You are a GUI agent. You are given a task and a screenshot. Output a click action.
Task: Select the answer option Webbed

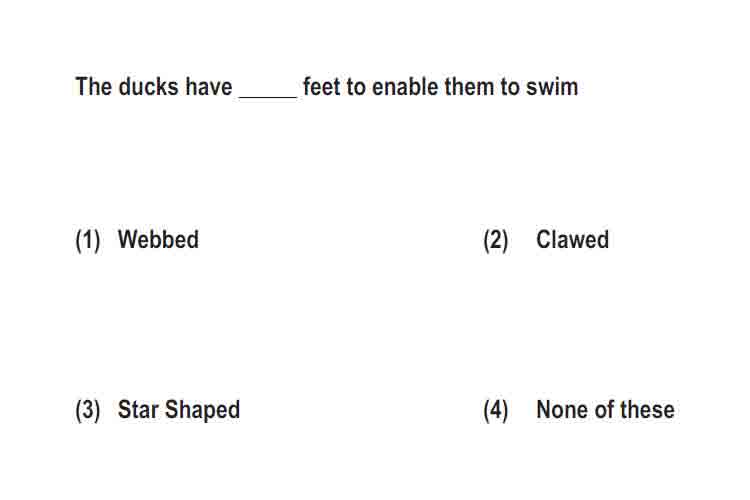(x=158, y=239)
